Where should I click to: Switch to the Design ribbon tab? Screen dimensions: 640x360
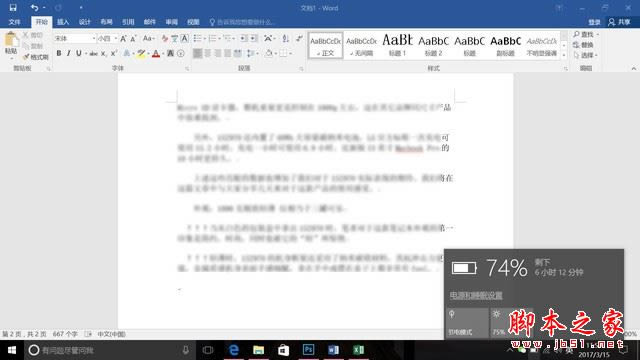(x=84, y=22)
